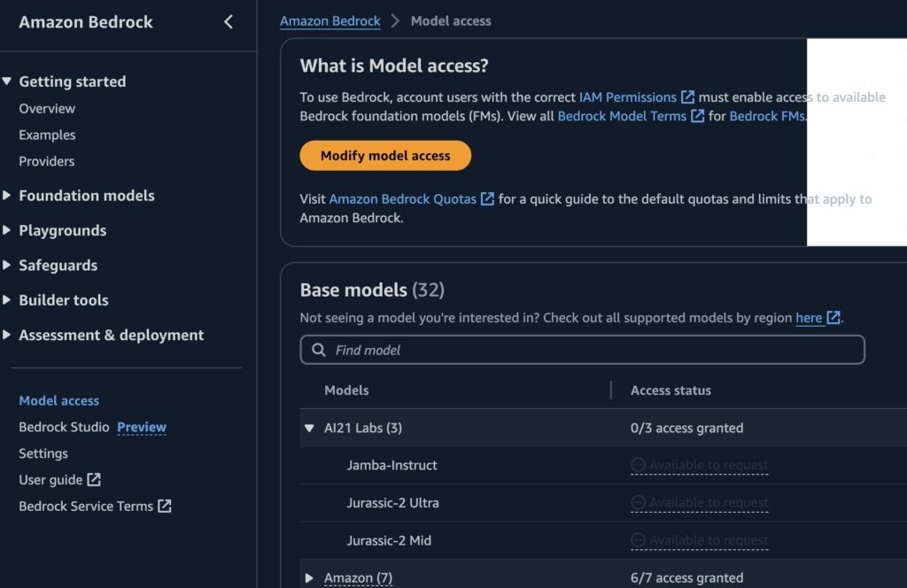
Task: Click the magnifier icon in Find model box
Action: click(319, 350)
